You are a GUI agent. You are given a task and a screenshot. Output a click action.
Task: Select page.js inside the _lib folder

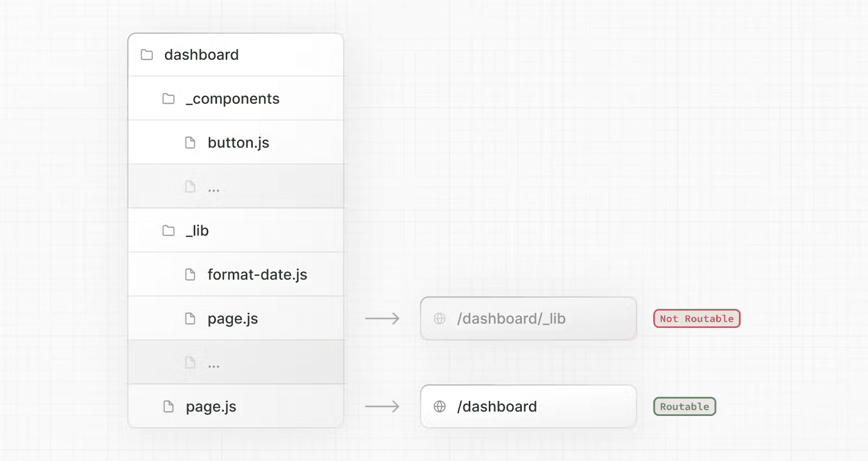point(233,319)
